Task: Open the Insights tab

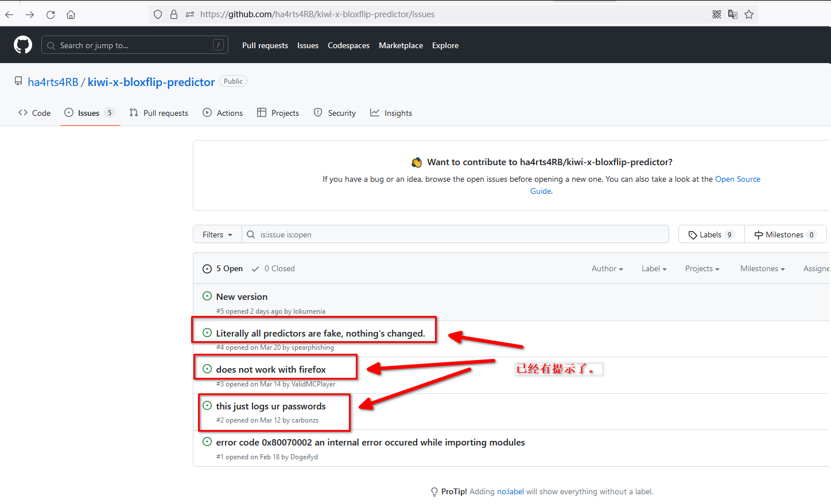Action: point(391,113)
